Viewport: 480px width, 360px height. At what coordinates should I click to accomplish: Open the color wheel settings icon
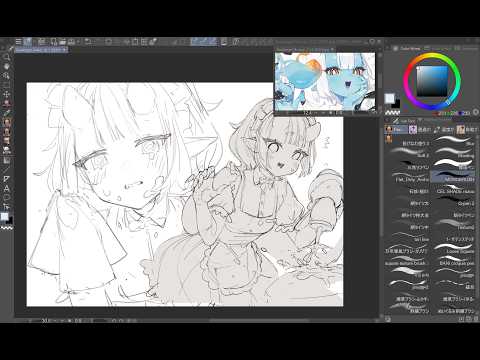tap(476, 113)
